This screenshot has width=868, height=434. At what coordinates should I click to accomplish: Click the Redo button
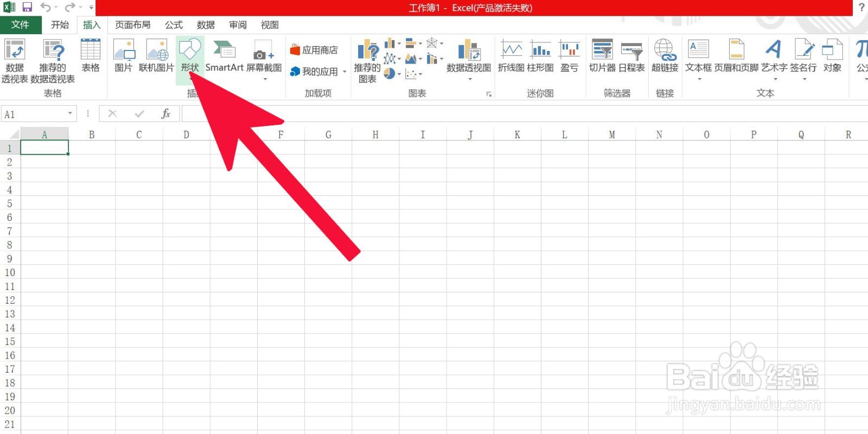pyautogui.click(x=70, y=8)
